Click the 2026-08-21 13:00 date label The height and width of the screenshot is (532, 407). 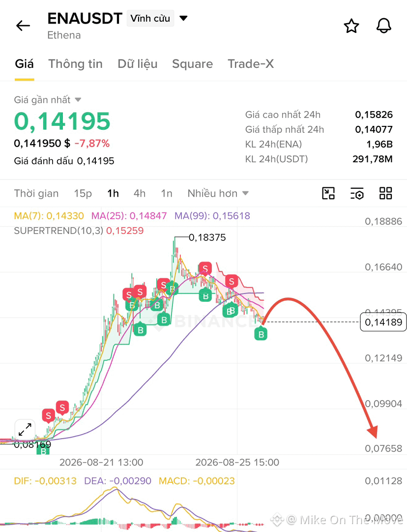pyautogui.click(x=101, y=462)
